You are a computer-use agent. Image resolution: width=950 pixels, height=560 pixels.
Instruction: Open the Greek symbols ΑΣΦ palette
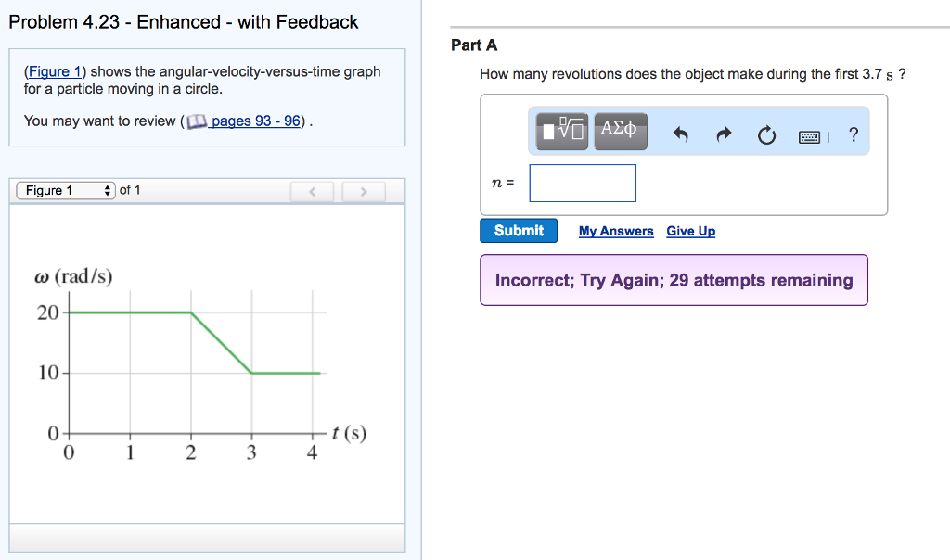click(619, 131)
